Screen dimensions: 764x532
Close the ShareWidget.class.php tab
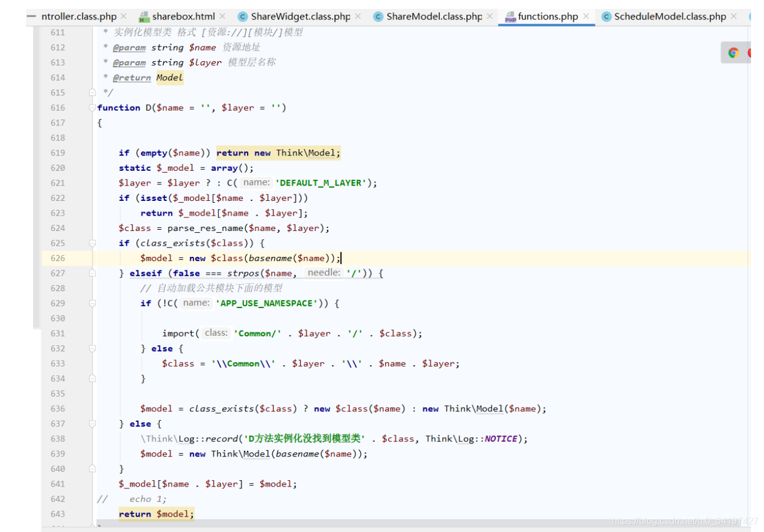point(357,16)
